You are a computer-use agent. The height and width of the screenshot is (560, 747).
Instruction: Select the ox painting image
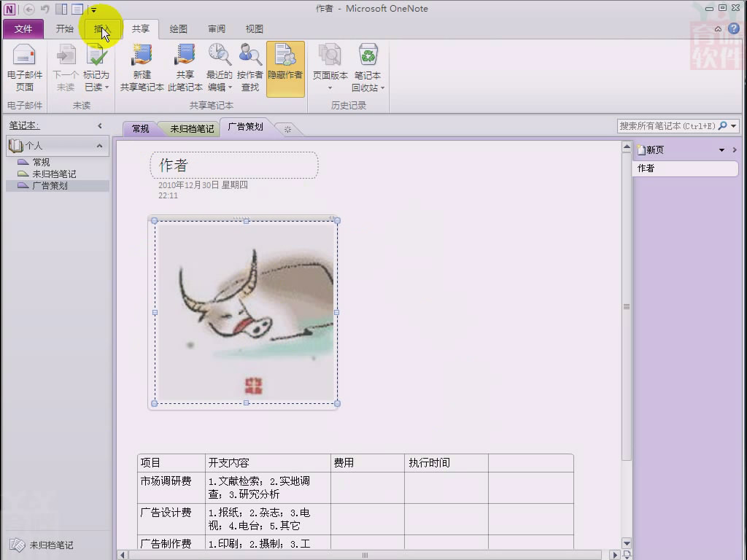(246, 312)
